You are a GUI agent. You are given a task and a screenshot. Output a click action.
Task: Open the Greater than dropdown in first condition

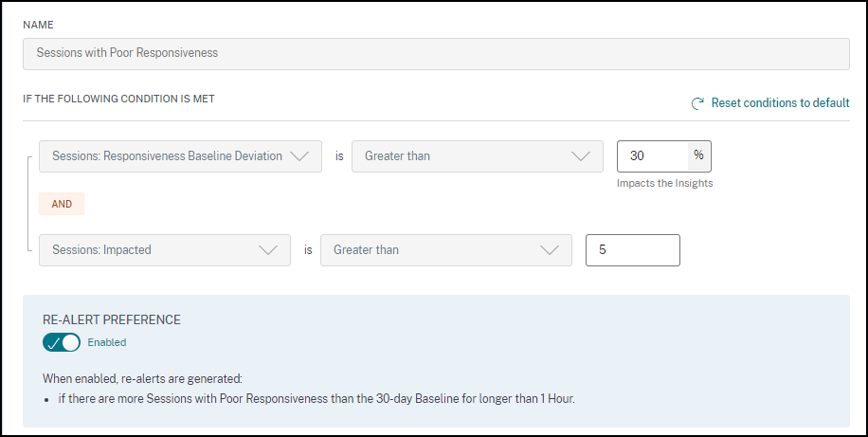tap(464, 156)
